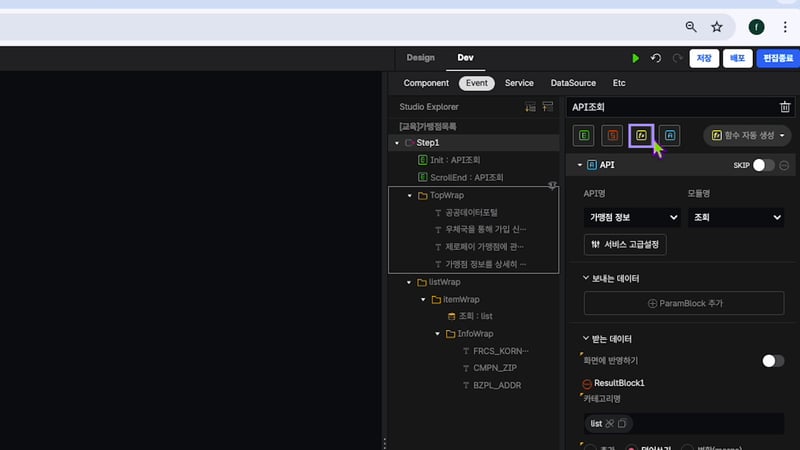The height and width of the screenshot is (450, 800).
Task: Click the data icon beside 조회 : list
Action: point(452,316)
